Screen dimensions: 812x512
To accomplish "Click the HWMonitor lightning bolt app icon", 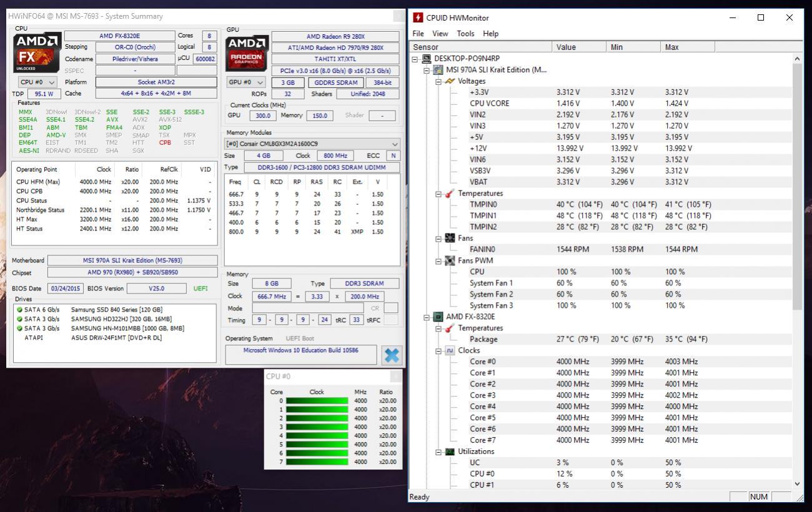I will [x=418, y=17].
